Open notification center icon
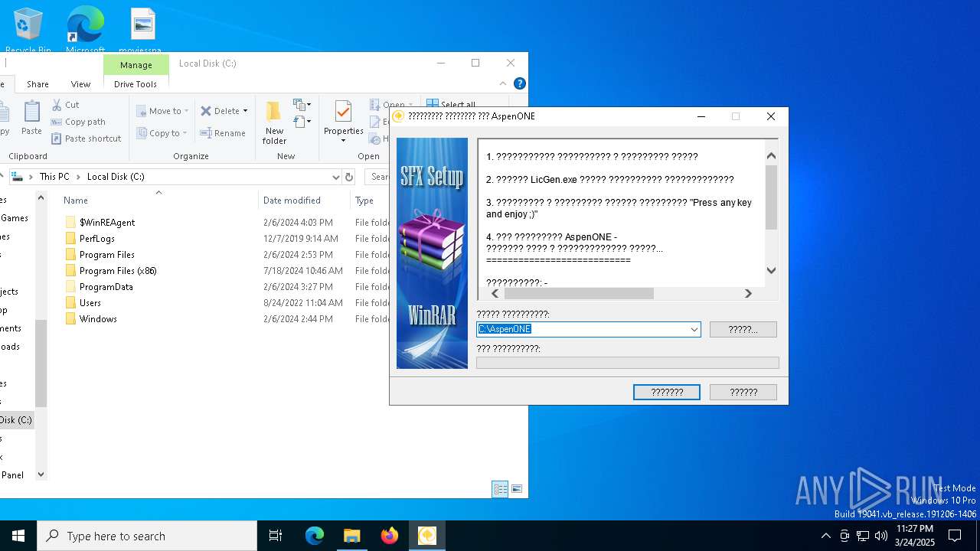This screenshot has height=551, width=980. pos(955,536)
